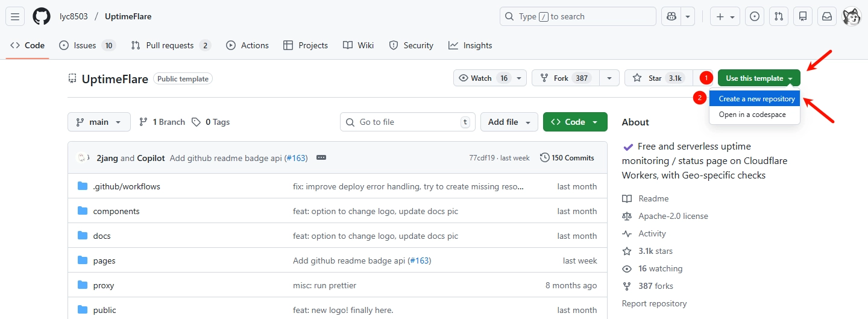The height and width of the screenshot is (319, 868).
Task: Open the notifications inbox icon
Action: pyautogui.click(x=827, y=16)
